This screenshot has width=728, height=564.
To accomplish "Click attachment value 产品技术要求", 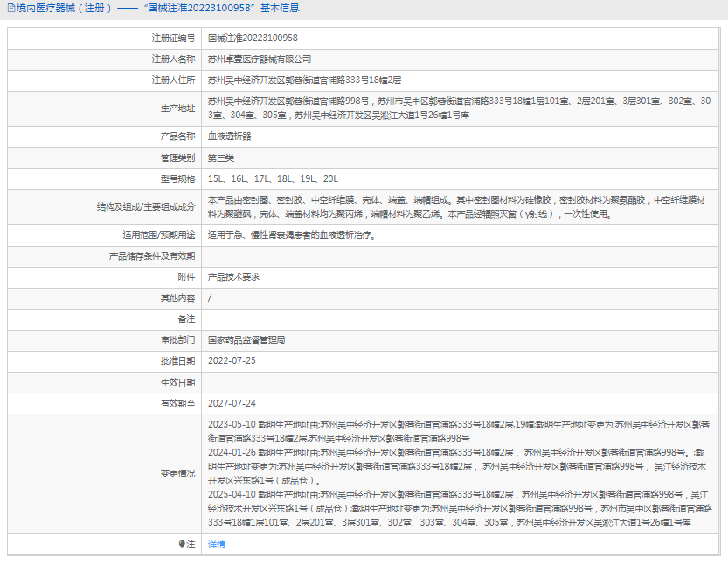I will 233,277.
